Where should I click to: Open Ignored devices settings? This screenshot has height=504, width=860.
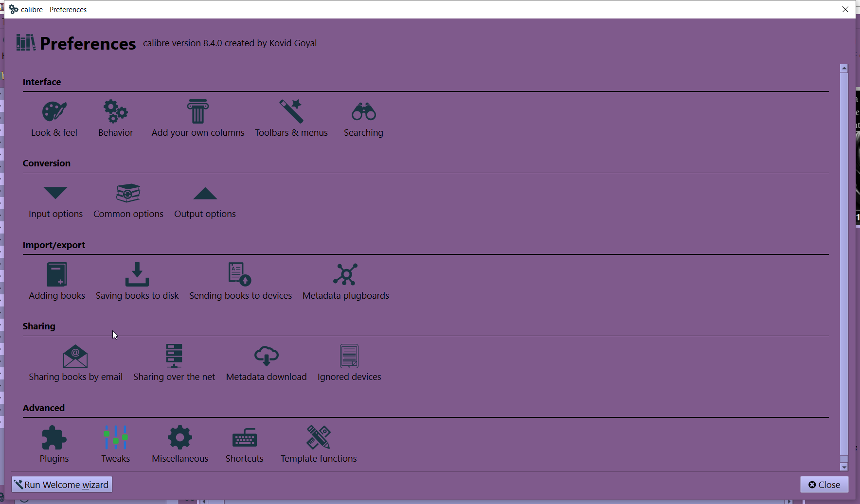point(349,363)
